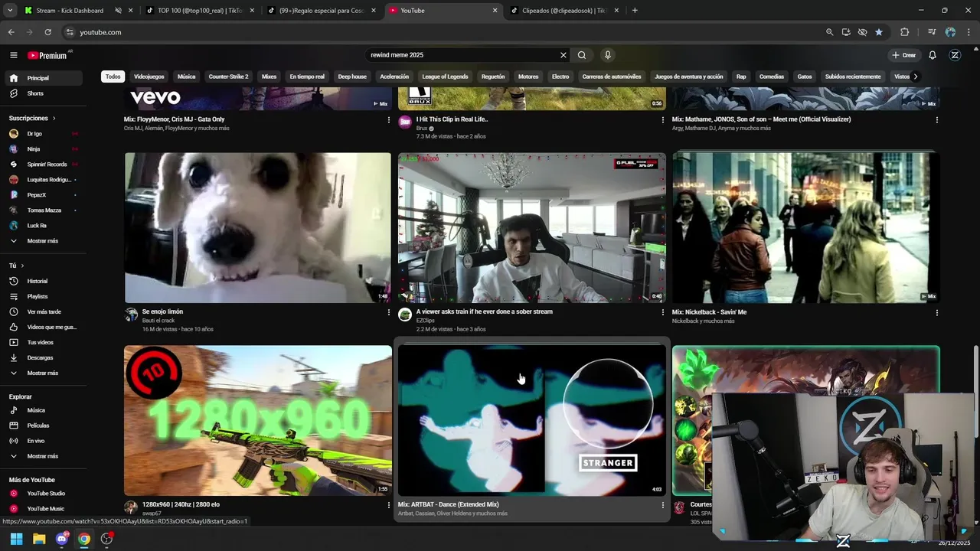Viewport: 980px width, 551px height.
Task: Play the ARTBAT Dance mix thumbnail
Action: (532, 420)
